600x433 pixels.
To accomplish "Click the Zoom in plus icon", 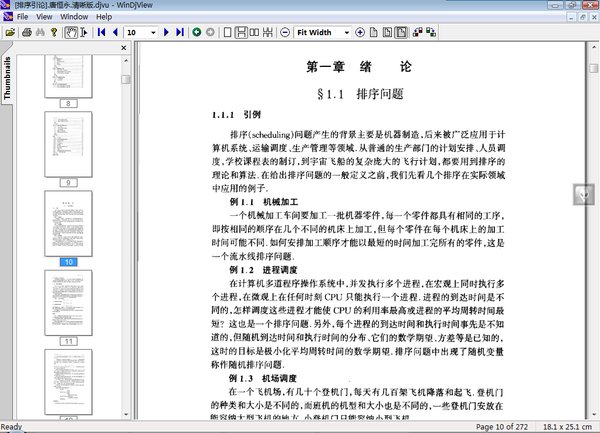I will point(360,33).
